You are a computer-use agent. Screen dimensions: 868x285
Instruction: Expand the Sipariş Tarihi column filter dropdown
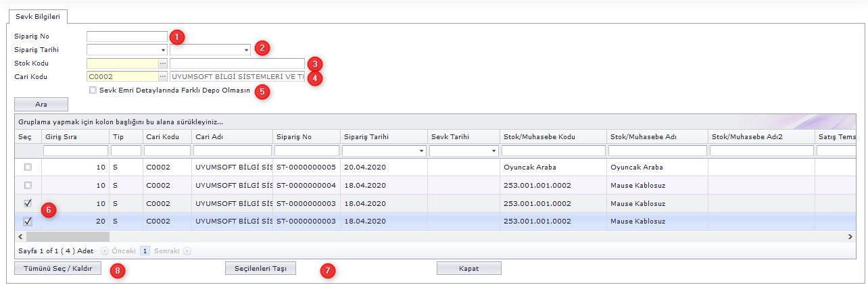(422, 151)
